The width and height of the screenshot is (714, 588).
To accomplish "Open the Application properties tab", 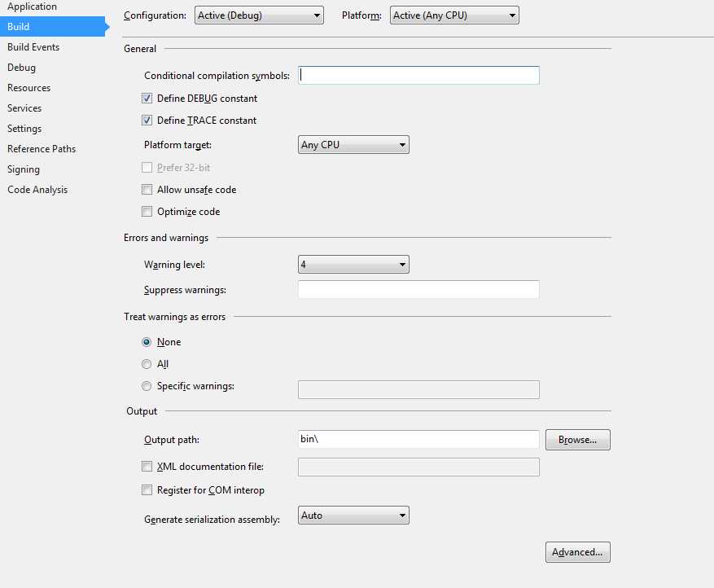I will (32, 7).
